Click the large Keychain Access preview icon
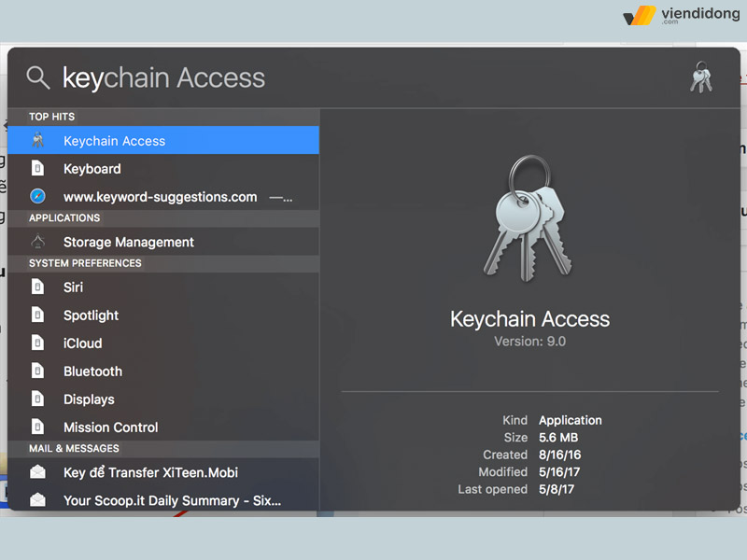747x560 pixels. pyautogui.click(x=528, y=218)
